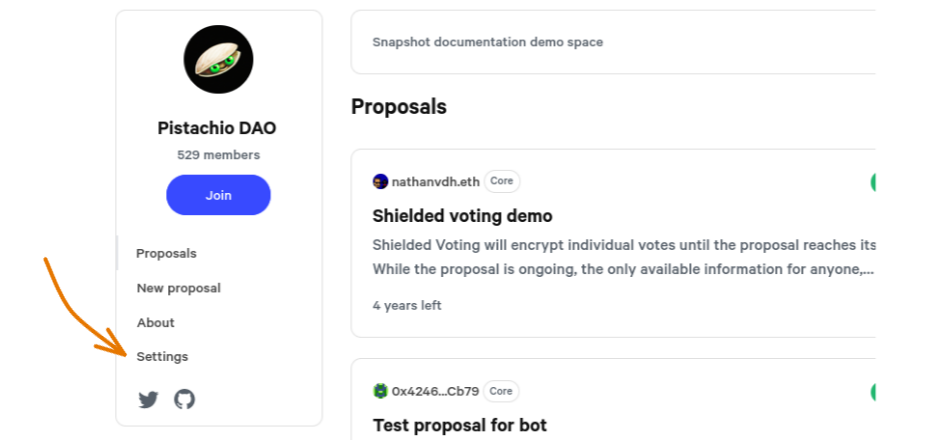Click the Pistachio DAO space title
The image size is (934, 448).
pos(217,128)
